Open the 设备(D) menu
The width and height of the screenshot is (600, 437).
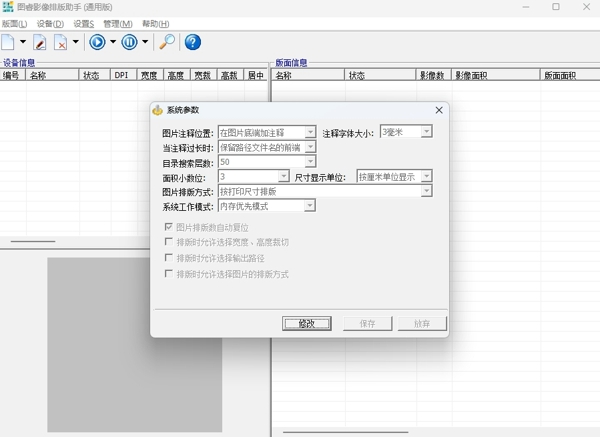coord(49,23)
